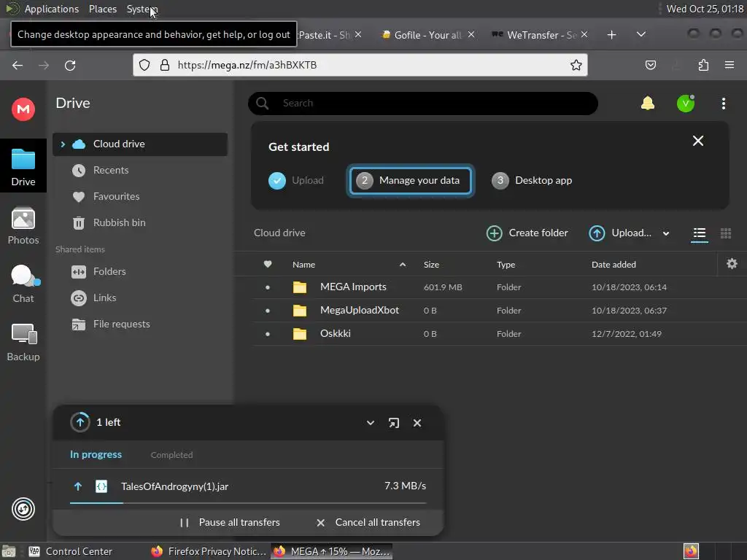The width and height of the screenshot is (747, 560).
Task: Switch to Control Center in taskbar
Action: (71, 551)
